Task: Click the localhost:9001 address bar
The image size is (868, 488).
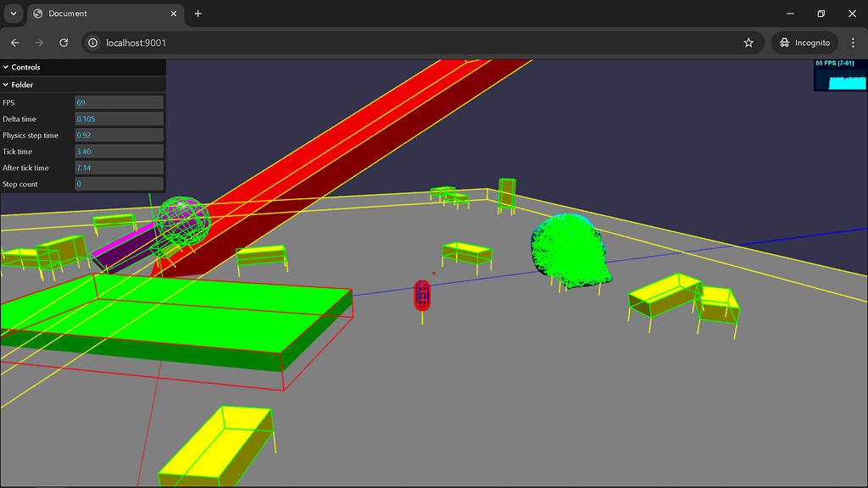Action: click(x=136, y=42)
